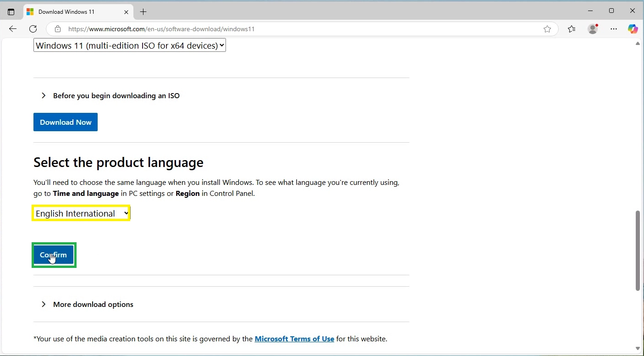This screenshot has height=356, width=644.
Task: Open the tab actions menu icon
Action: tap(11, 12)
